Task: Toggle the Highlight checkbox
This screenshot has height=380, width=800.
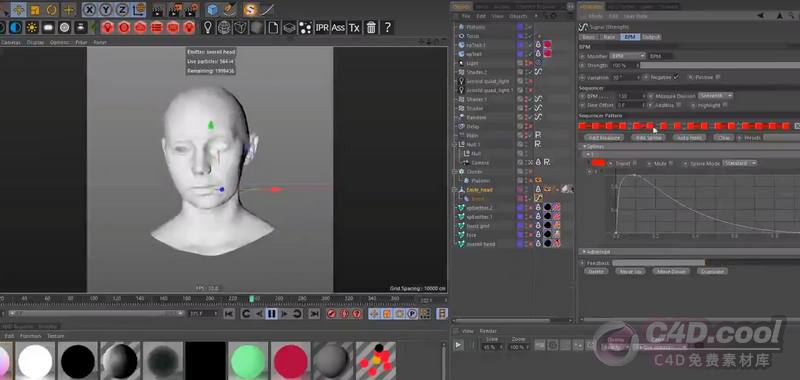Action: [x=724, y=105]
